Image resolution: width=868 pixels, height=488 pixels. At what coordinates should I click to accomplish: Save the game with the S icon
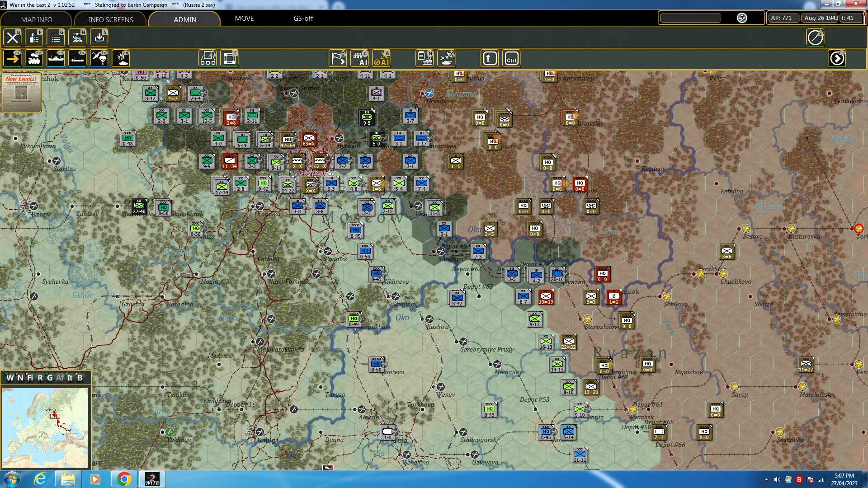[x=99, y=38]
